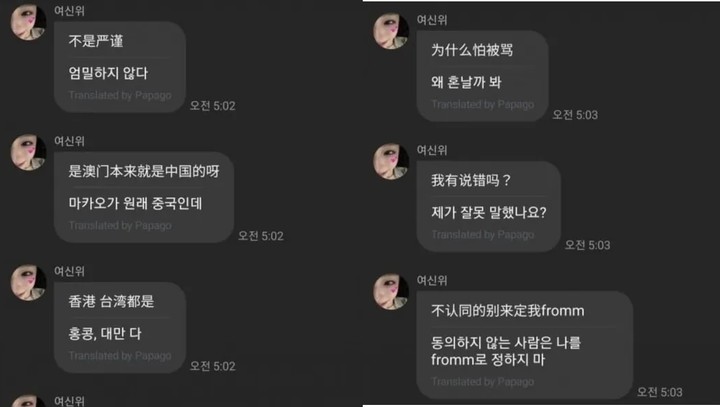
Task: Click avatar beside the 不是严谨 message
Action: [28, 21]
